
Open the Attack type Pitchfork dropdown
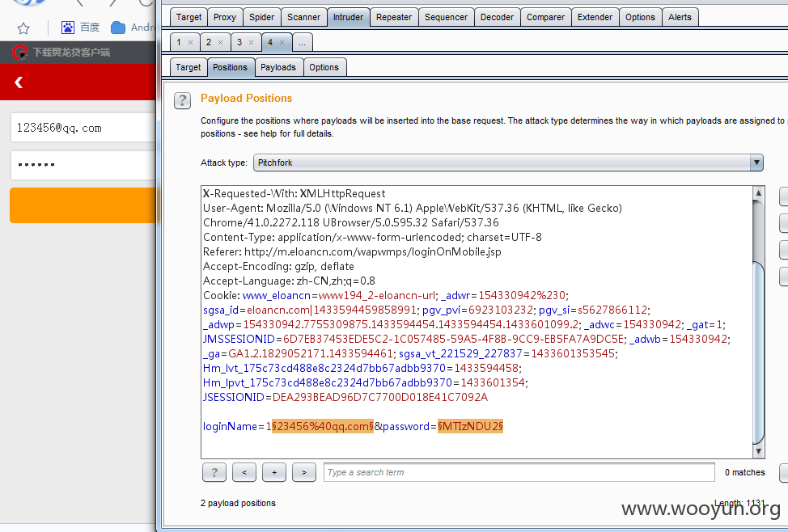click(508, 163)
